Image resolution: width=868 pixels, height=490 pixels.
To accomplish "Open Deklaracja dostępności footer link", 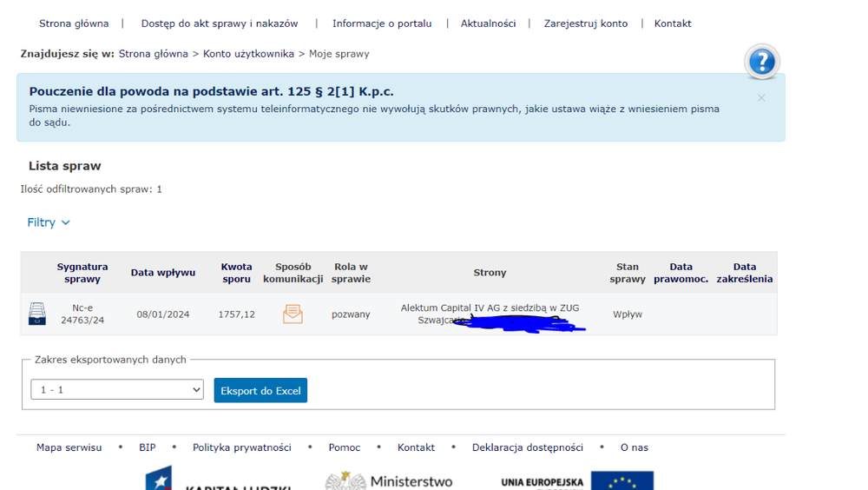I will pyautogui.click(x=528, y=447).
